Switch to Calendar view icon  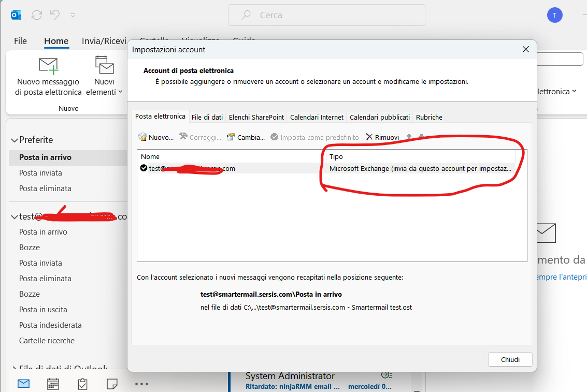(53, 384)
